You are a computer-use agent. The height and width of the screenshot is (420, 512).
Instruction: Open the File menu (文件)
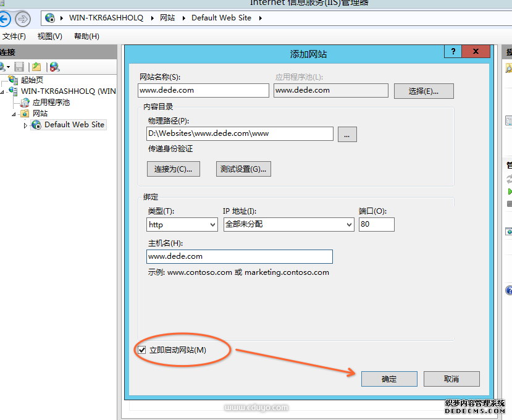coord(14,36)
